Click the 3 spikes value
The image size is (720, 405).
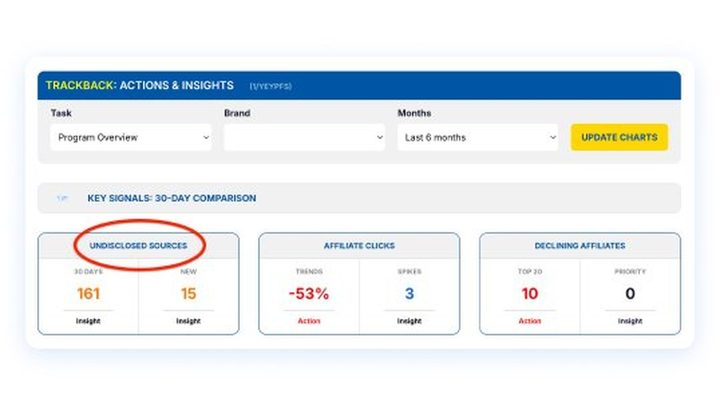[x=409, y=293]
